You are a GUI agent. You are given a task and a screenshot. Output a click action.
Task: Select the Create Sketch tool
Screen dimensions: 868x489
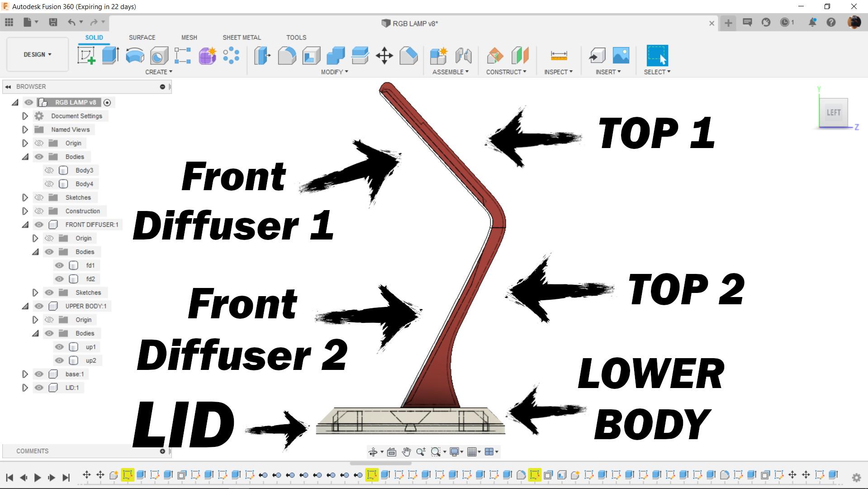click(86, 55)
